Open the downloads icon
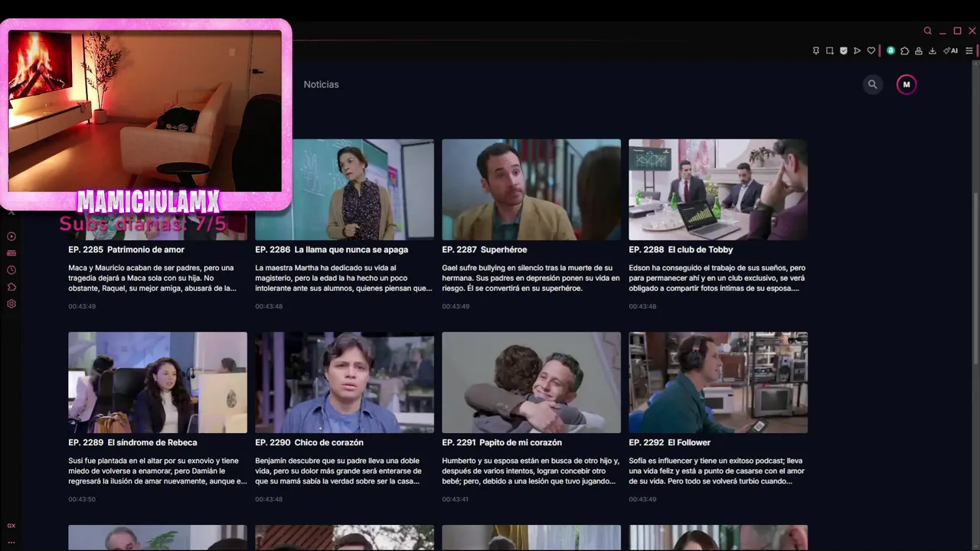Viewport: 980px width, 551px height. coord(933,51)
